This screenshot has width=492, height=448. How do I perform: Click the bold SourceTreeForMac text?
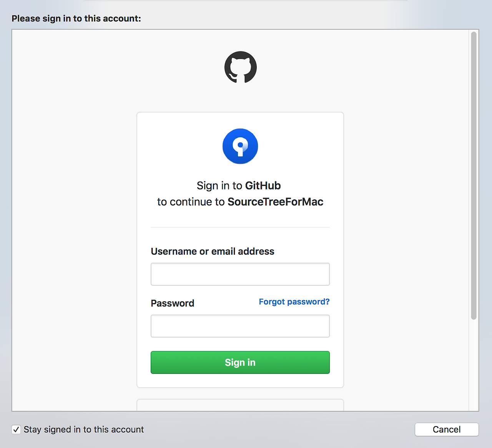click(275, 202)
